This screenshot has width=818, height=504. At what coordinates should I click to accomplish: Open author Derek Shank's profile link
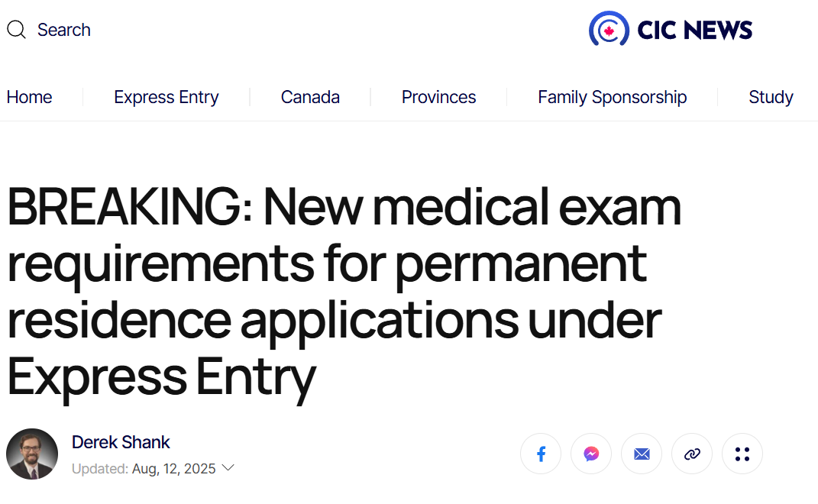pyautogui.click(x=121, y=442)
